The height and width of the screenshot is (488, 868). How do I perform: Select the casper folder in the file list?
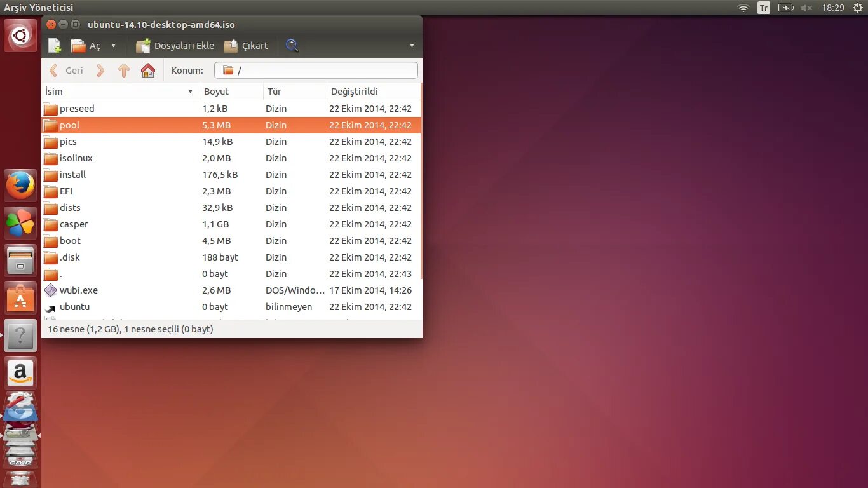point(73,224)
